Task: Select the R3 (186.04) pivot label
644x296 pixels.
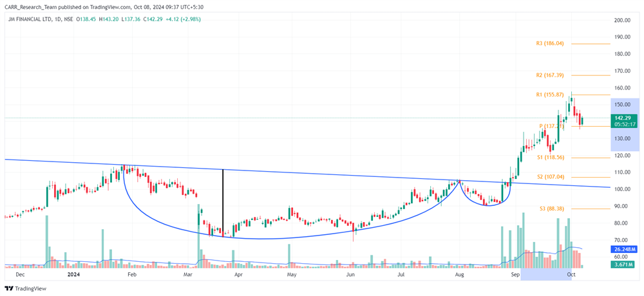Action: tap(550, 44)
